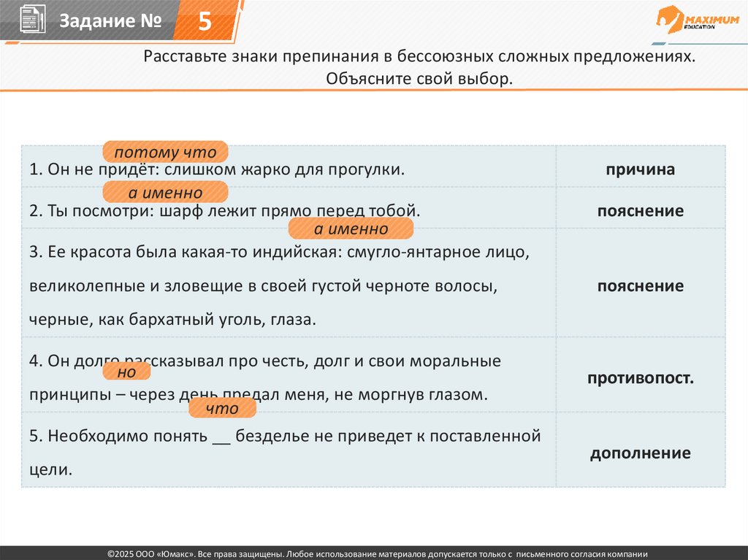This screenshot has height=560, width=748.
Task: Click sentence 1 'Он не придёт'
Action: 217,169
